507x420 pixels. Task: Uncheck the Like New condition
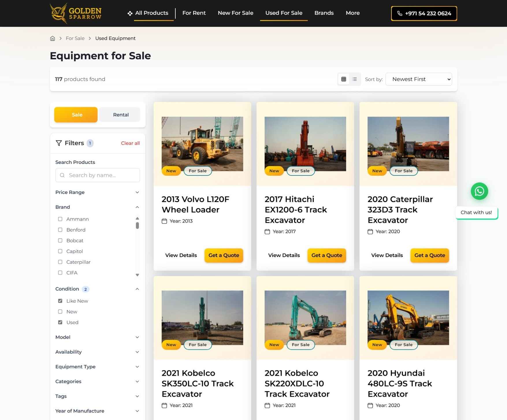pos(60,301)
